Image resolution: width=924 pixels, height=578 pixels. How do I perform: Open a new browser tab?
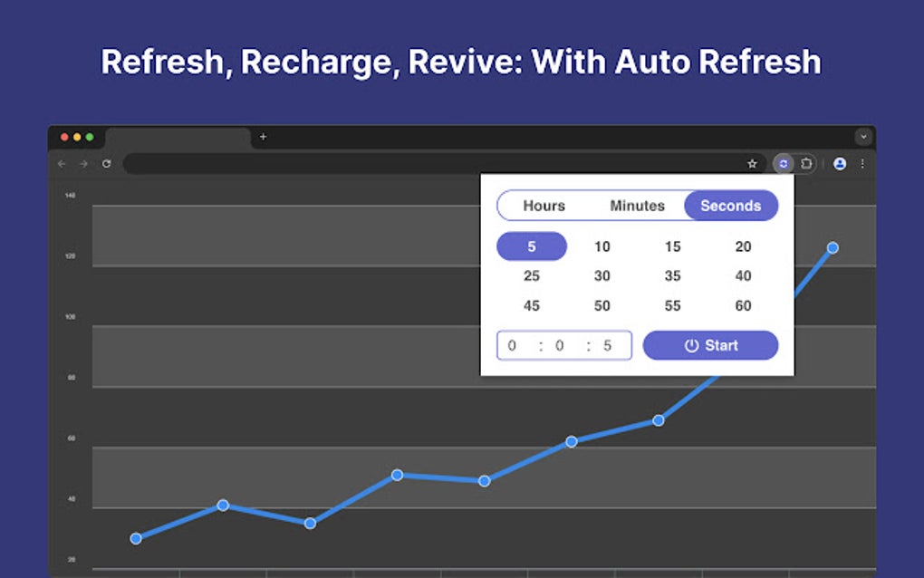click(x=263, y=136)
